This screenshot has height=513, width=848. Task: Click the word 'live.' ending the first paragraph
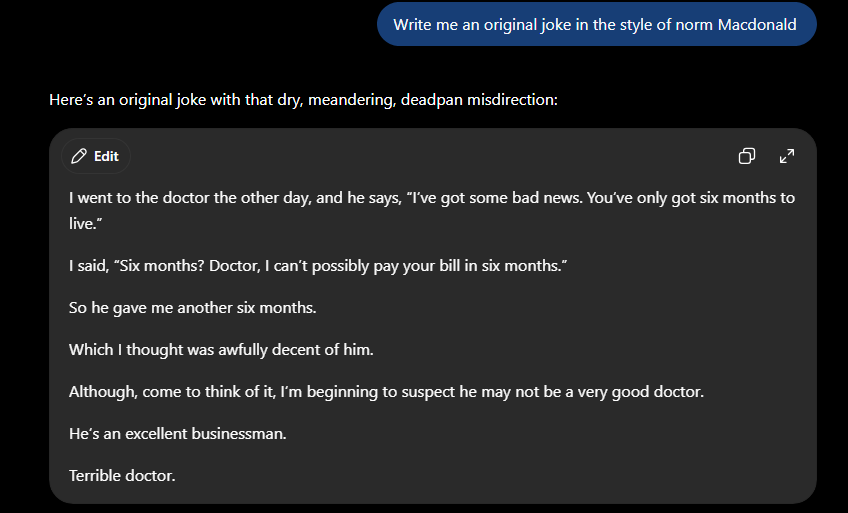coord(85,223)
